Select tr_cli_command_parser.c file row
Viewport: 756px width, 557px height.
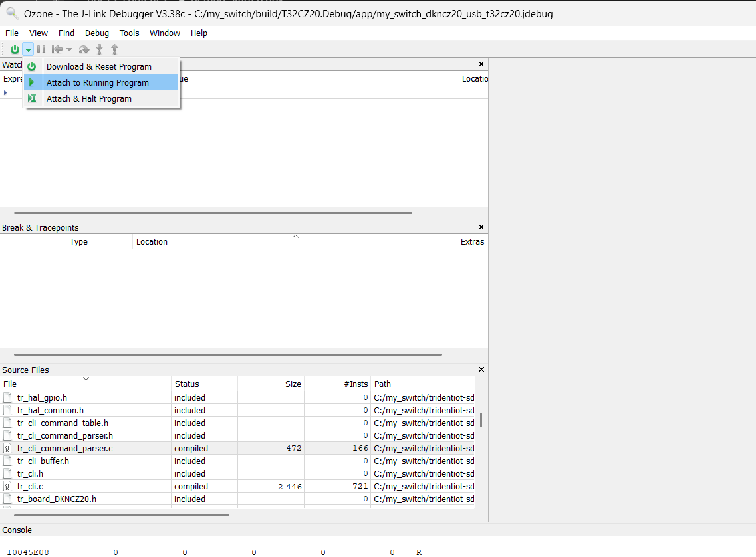237,448
